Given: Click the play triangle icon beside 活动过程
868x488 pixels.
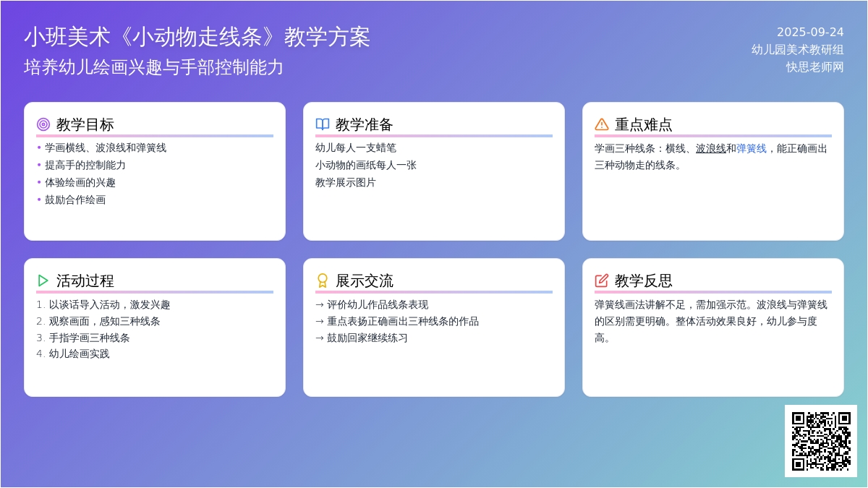Looking at the screenshot, I should pos(43,281).
